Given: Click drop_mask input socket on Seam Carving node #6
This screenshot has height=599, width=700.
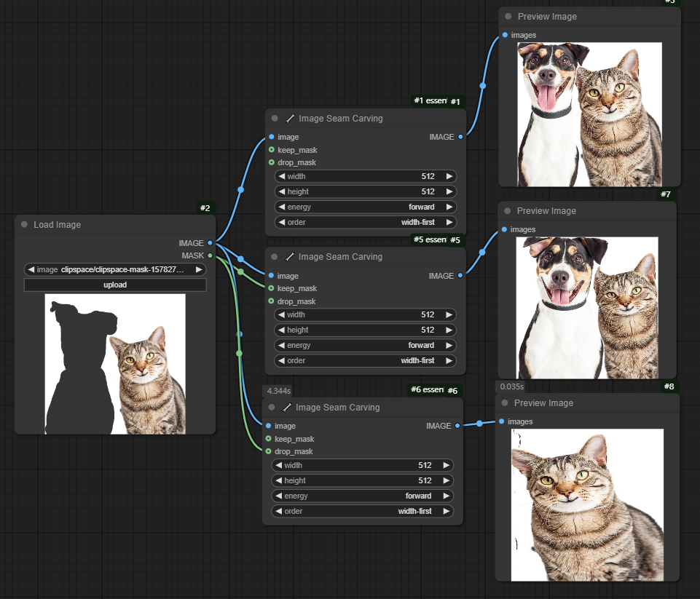Looking at the screenshot, I should click(x=269, y=452).
